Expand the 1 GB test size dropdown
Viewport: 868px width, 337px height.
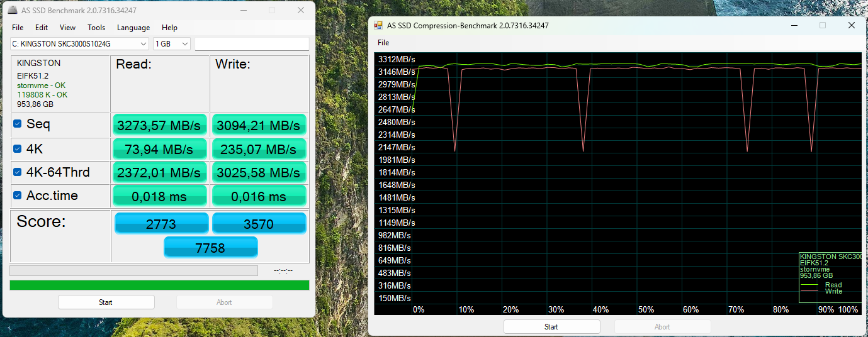tap(172, 44)
